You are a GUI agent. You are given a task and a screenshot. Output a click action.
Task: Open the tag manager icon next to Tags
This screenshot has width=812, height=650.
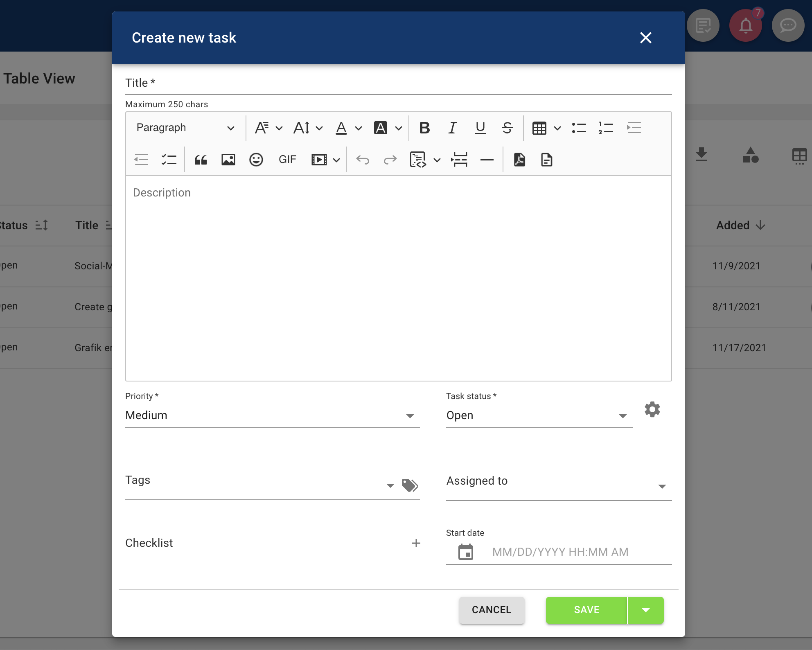(x=411, y=485)
